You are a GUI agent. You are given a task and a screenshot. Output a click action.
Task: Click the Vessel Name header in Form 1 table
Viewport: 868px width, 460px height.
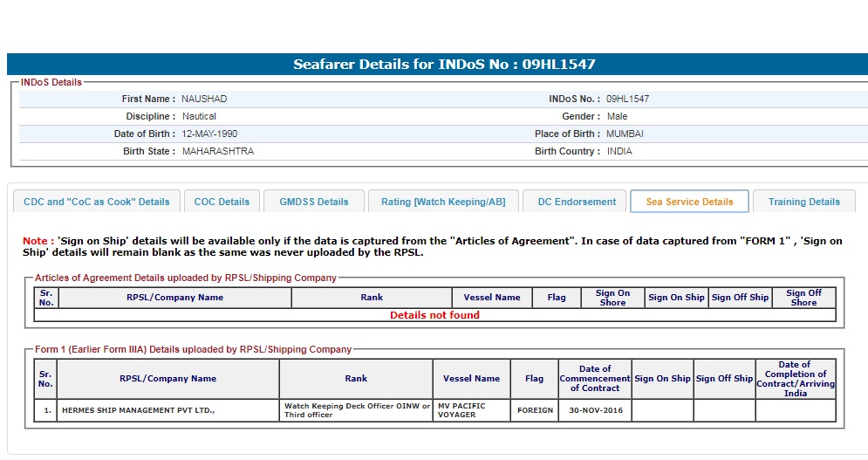point(471,379)
